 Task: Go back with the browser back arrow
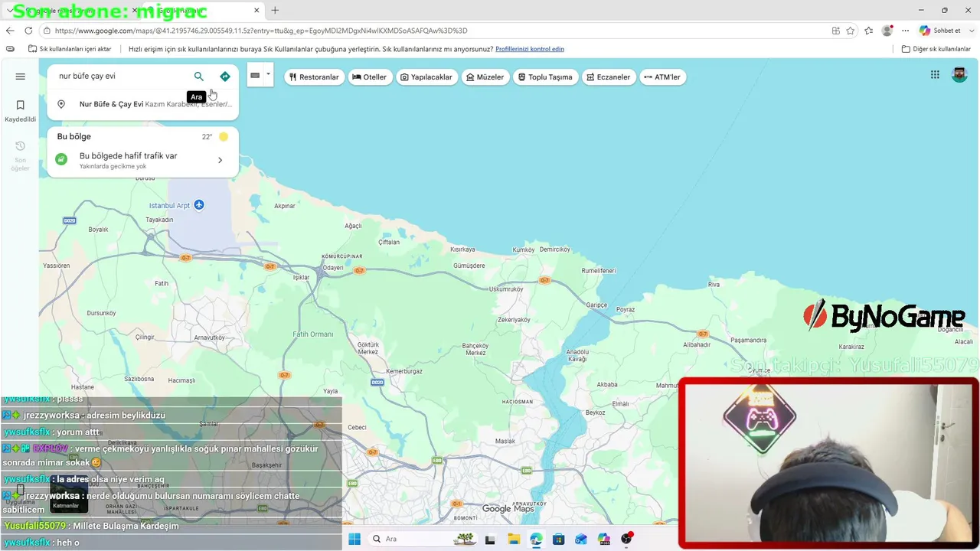pyautogui.click(x=10, y=31)
